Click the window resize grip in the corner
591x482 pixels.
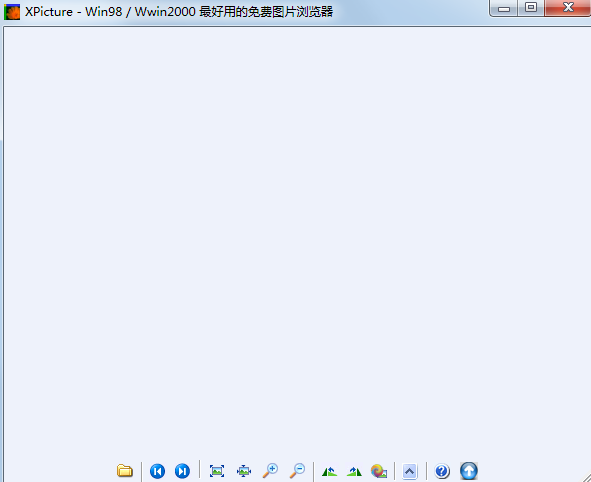pyautogui.click(x=585, y=476)
